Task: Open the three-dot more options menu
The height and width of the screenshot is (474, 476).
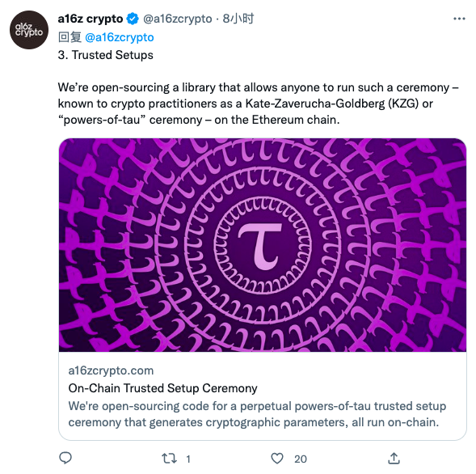Action: pos(459,19)
